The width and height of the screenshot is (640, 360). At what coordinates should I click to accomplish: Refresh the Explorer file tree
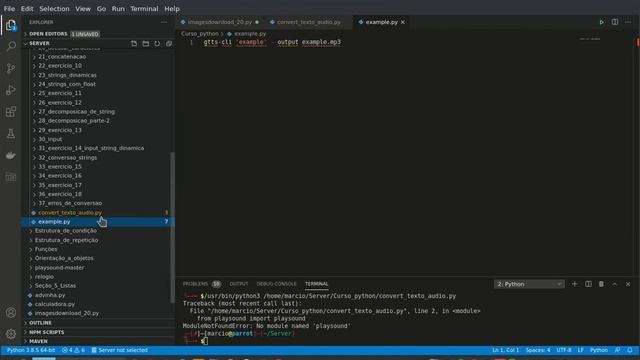tap(157, 43)
